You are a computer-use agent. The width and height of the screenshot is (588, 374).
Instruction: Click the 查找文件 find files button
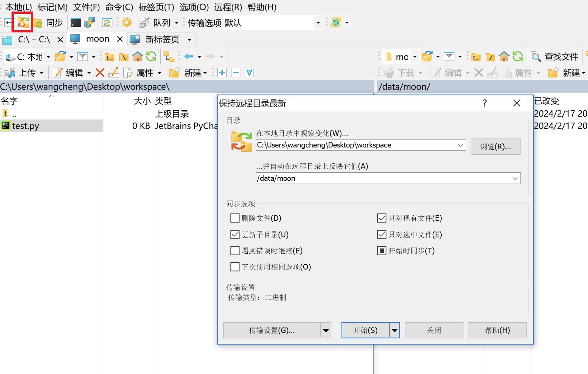555,57
